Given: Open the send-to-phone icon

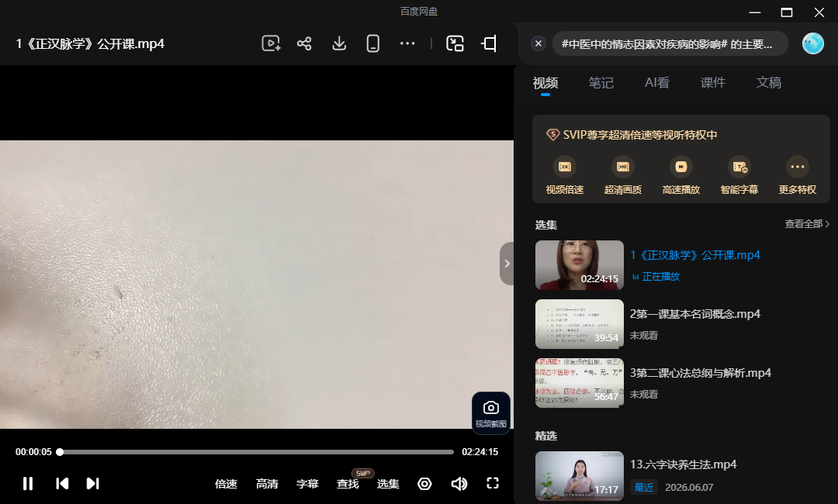Looking at the screenshot, I should tap(373, 43).
